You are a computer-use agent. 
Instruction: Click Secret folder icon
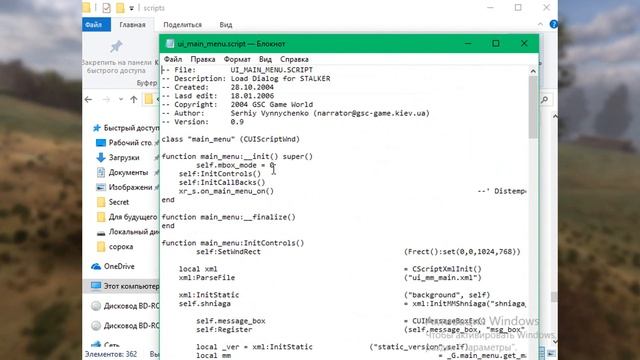[x=101, y=202]
